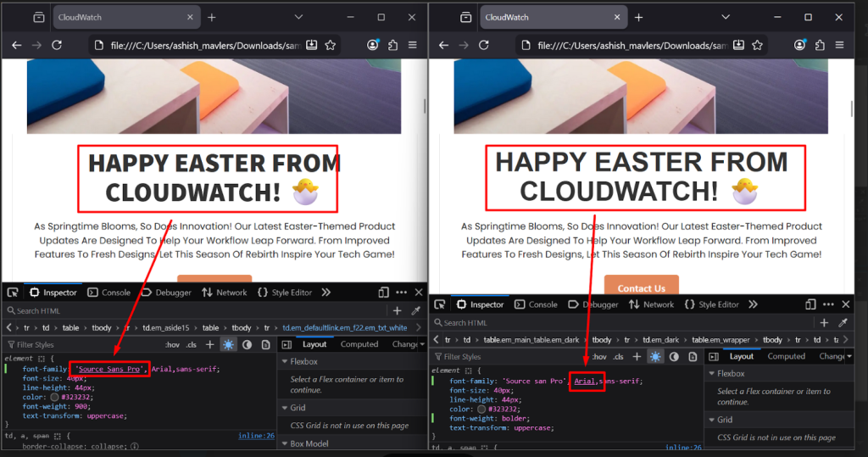This screenshot has height=457, width=868.
Task: Collapse Flexbox section in left window
Action: pos(285,361)
